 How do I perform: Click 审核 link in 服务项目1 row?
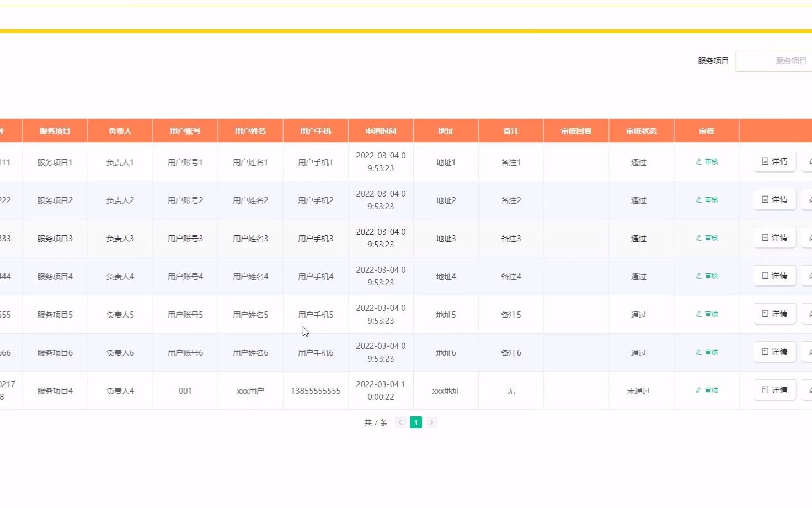pos(707,162)
